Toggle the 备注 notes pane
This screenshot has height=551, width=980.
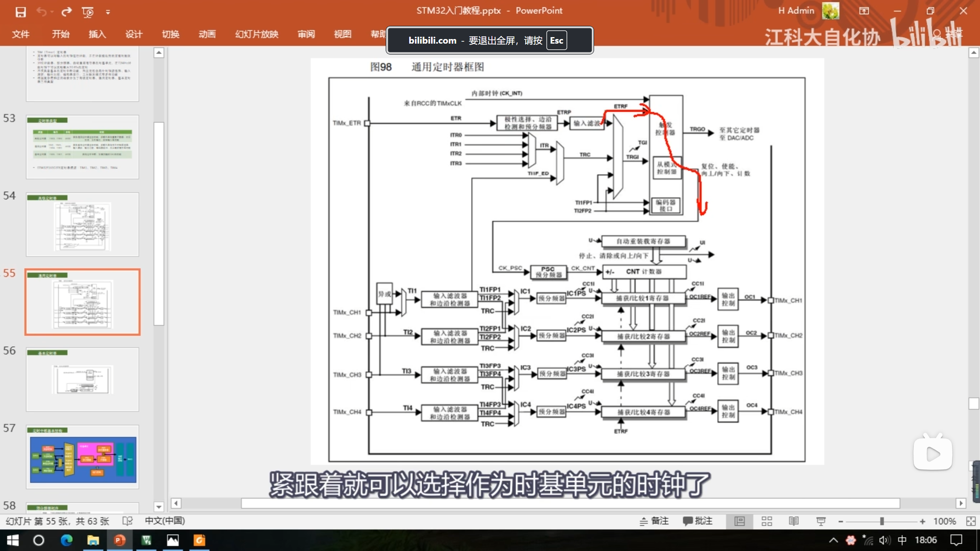(x=655, y=521)
